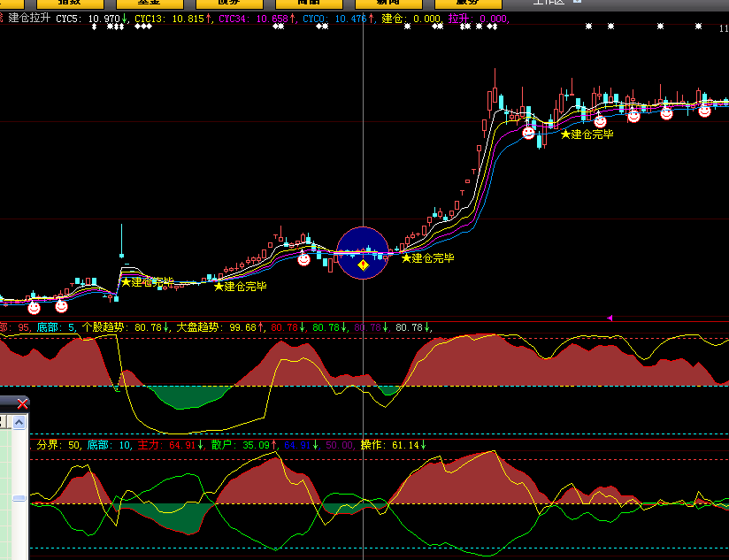Click the CYC13: 10.815 value
729x560 pixels.
(x=173, y=19)
